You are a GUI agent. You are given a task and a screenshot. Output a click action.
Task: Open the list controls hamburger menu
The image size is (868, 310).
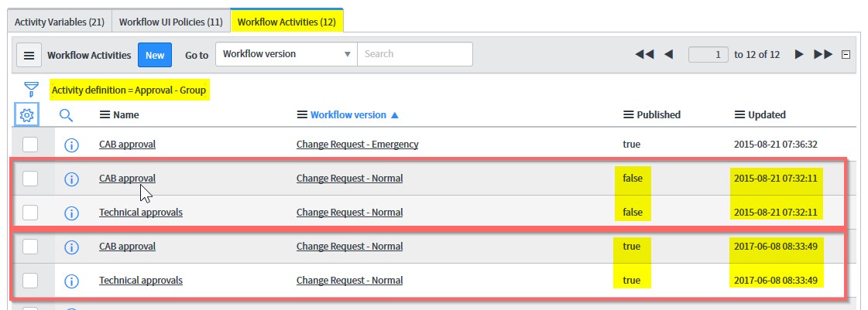point(29,55)
